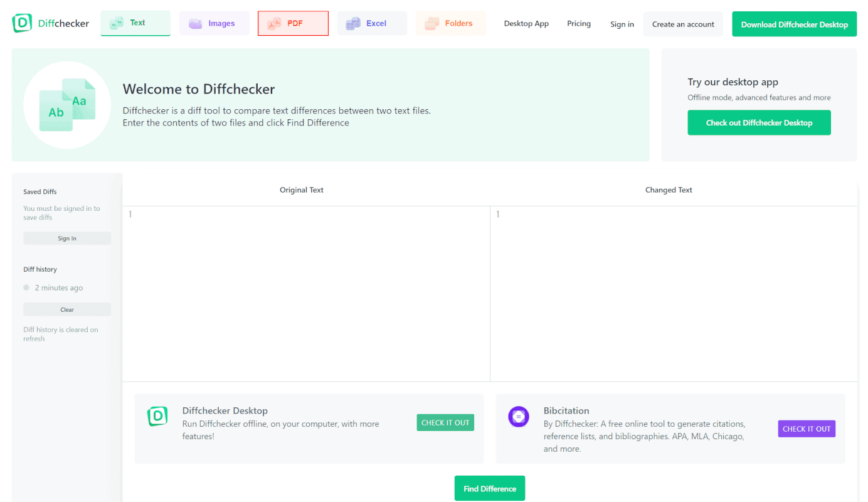The image size is (868, 502).
Task: Click the Ab/Aa welcome banner icon
Action: click(x=67, y=105)
